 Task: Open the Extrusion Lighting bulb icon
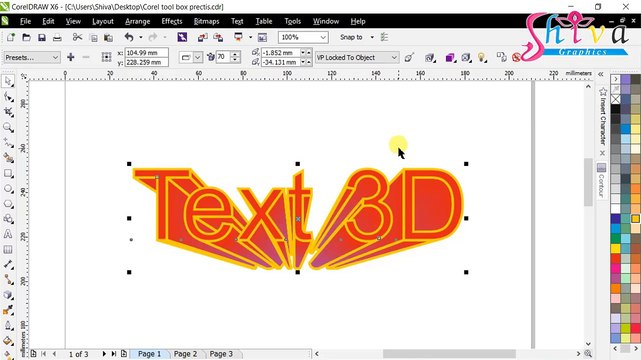click(x=482, y=58)
